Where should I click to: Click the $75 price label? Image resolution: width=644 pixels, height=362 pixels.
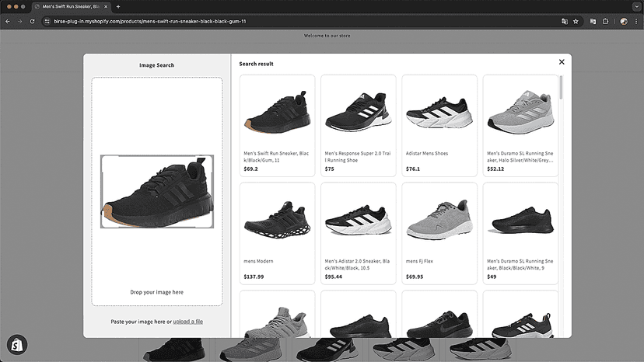330,169
